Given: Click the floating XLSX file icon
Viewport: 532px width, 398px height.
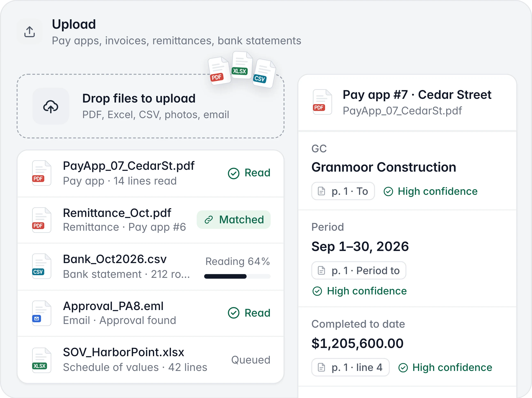Looking at the screenshot, I should 242,65.
